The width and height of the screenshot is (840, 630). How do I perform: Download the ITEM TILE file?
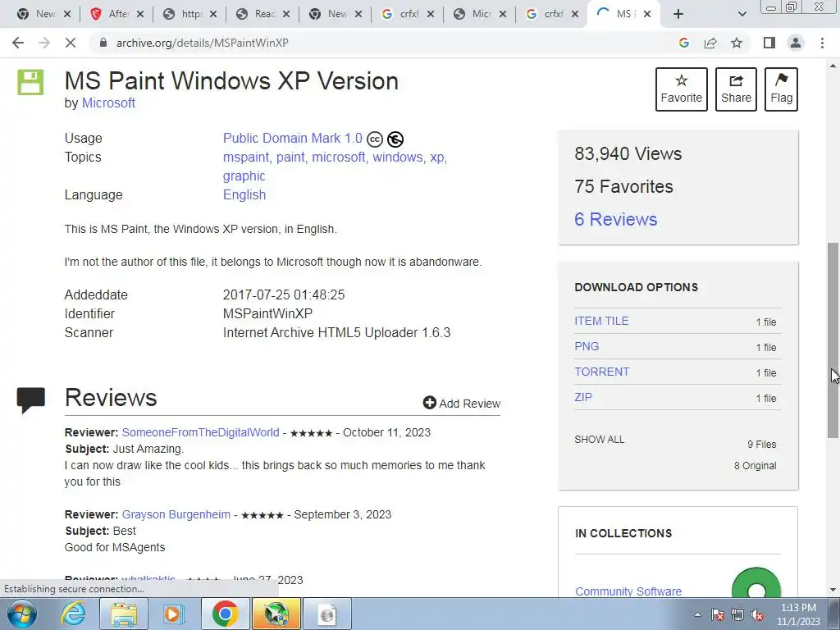tap(601, 321)
